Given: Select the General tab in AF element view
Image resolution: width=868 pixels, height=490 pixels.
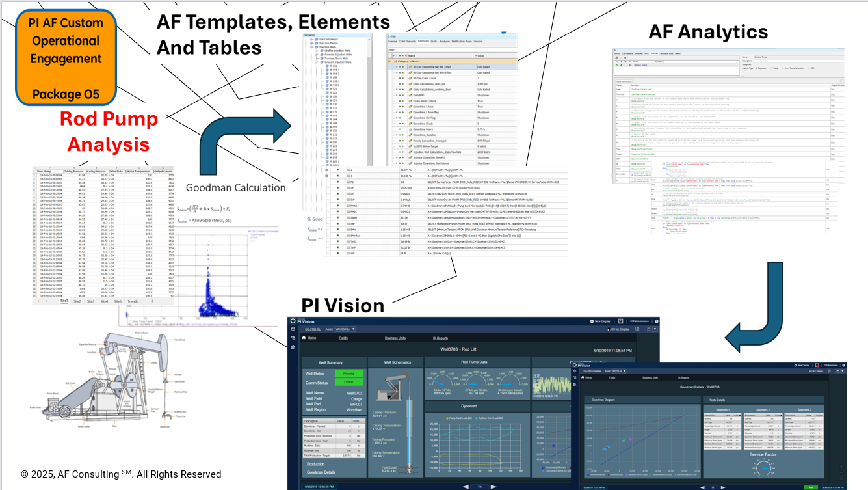Looking at the screenshot, I should pyautogui.click(x=393, y=41).
